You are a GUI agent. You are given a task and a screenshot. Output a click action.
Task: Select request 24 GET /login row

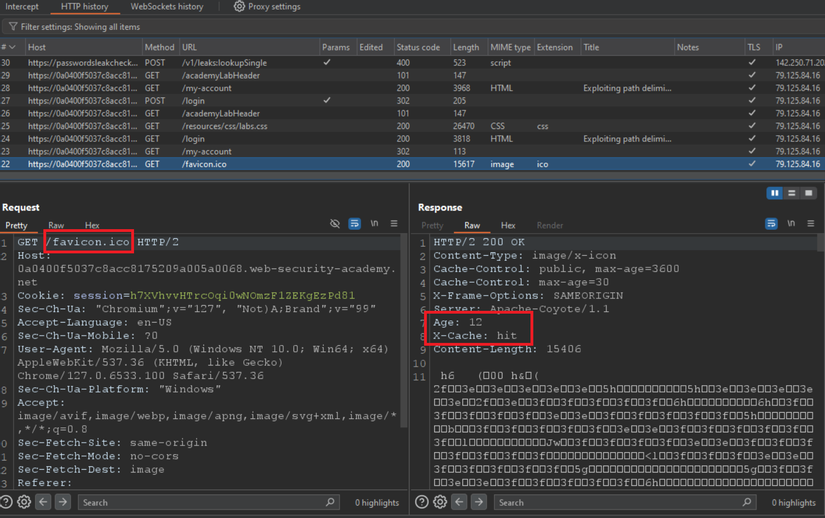tap(412, 139)
